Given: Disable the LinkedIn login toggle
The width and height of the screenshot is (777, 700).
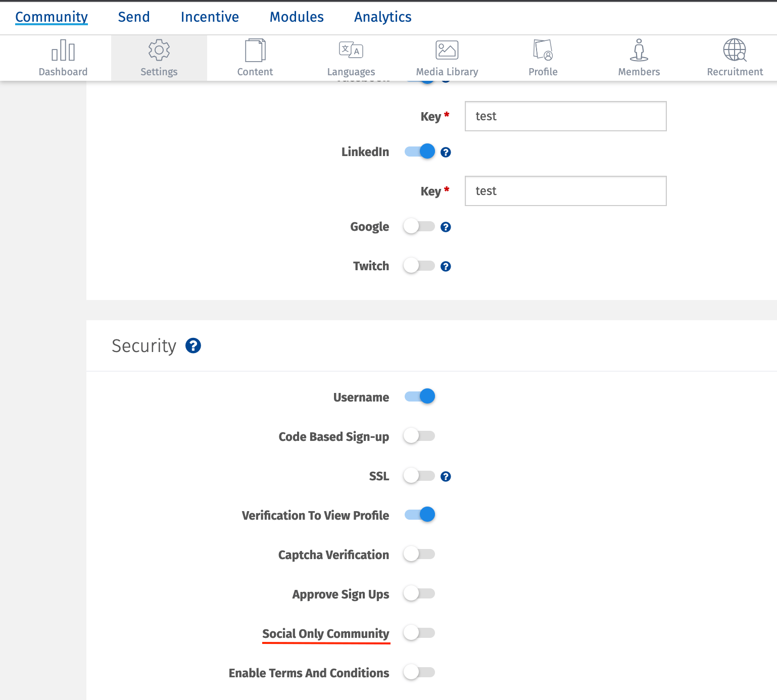Looking at the screenshot, I should point(419,151).
